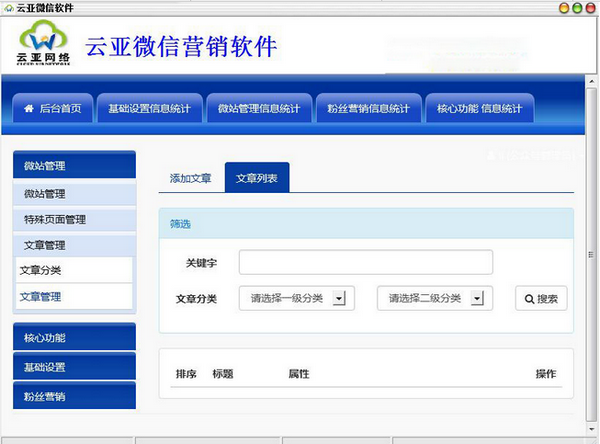This screenshot has width=600, height=444.
Task: Select 特殊页面管理 in the sidebar
Action: pos(75,220)
